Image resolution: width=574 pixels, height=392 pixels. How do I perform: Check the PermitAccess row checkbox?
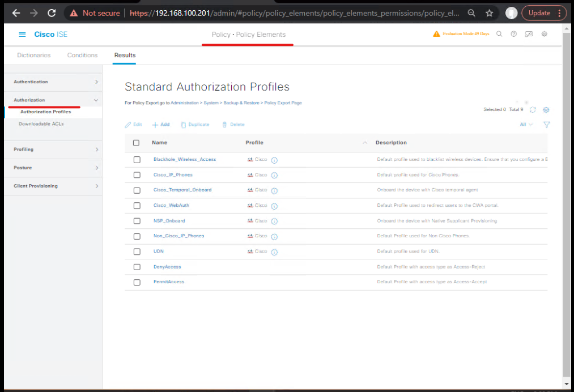tap(137, 283)
